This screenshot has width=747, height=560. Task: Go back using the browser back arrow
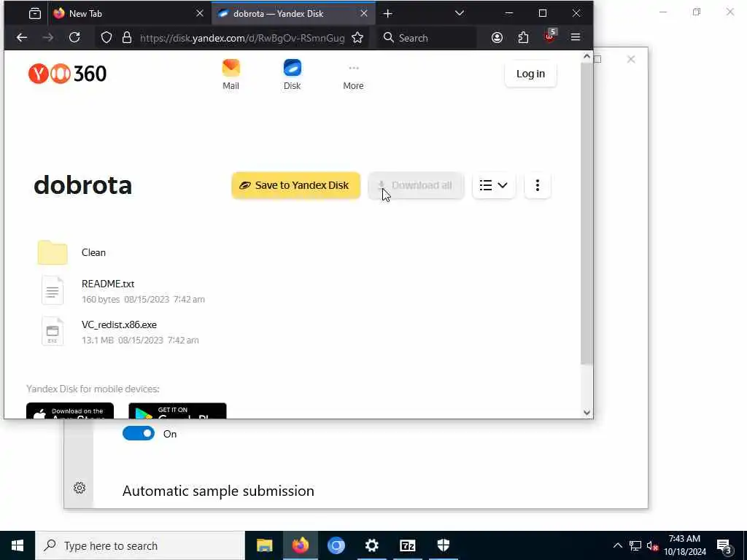[x=22, y=38]
